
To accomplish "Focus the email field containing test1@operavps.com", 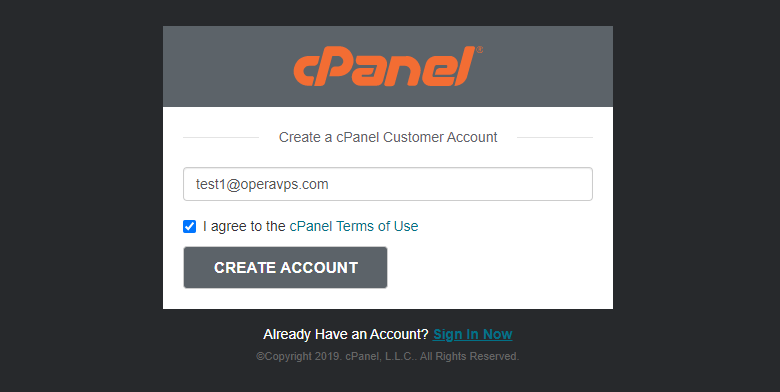I will tap(388, 184).
